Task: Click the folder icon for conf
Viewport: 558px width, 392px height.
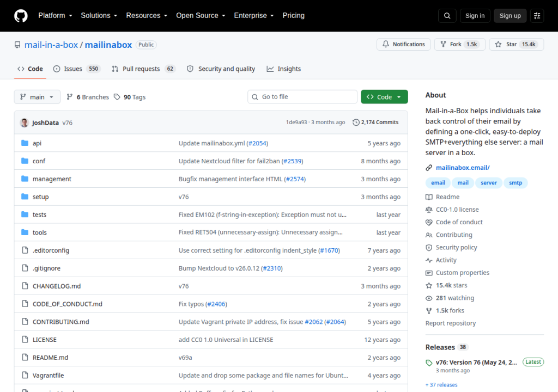Action: 25,161
